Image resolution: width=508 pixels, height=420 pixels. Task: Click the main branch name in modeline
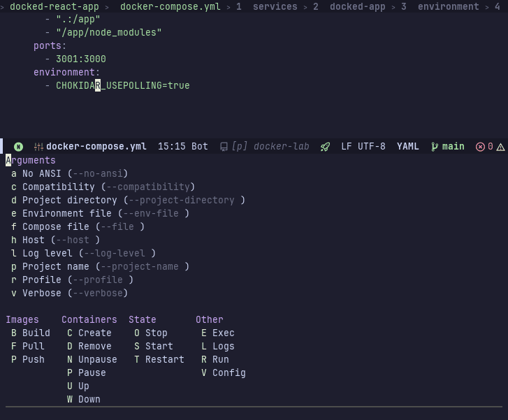(453, 147)
